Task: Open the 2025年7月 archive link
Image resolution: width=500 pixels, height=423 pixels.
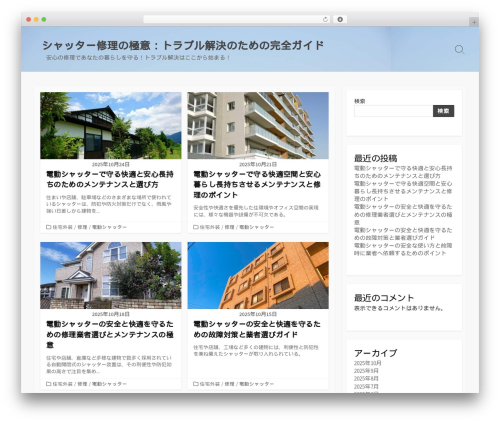Action: pos(366,386)
